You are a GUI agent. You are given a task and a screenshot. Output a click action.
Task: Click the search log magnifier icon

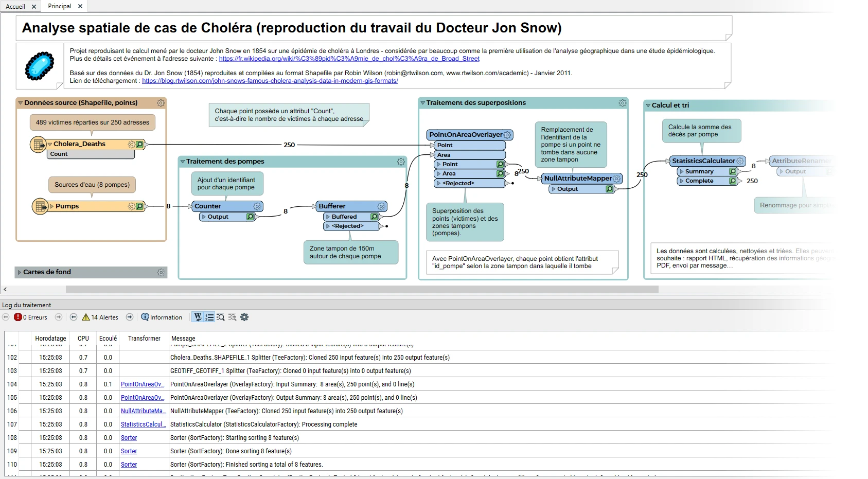pyautogui.click(x=220, y=317)
